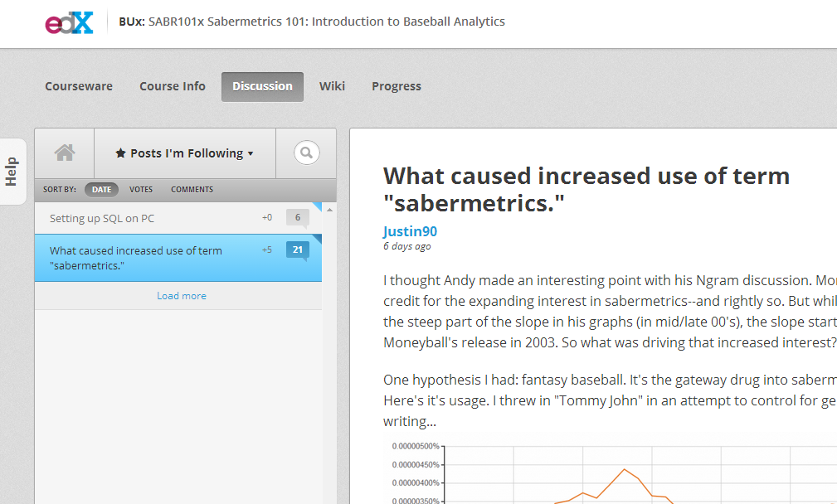Image resolution: width=837 pixels, height=504 pixels.
Task: Go to the Progress tab
Action: (x=397, y=86)
